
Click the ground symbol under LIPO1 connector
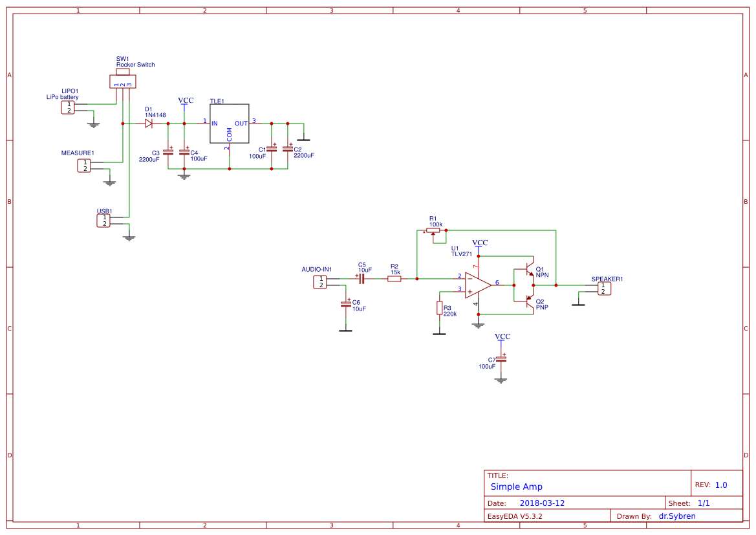click(93, 125)
